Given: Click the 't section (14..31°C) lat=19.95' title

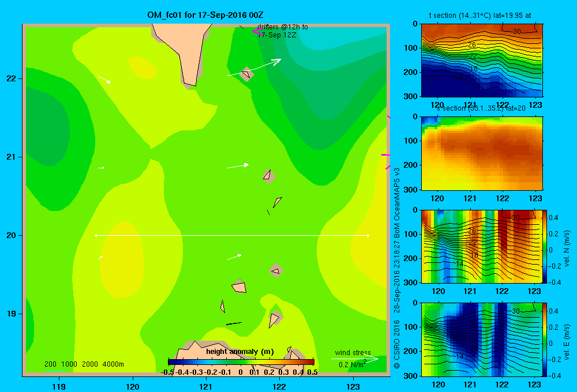Looking at the screenshot, I should (480, 16).
